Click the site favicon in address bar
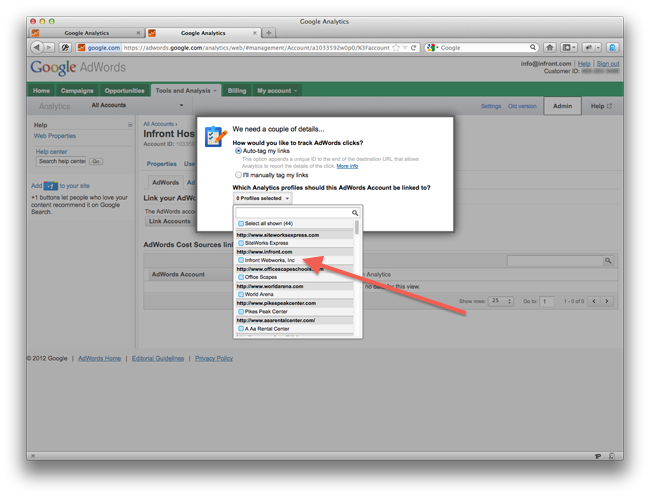Screen dimensions: 650x497 click(82, 48)
